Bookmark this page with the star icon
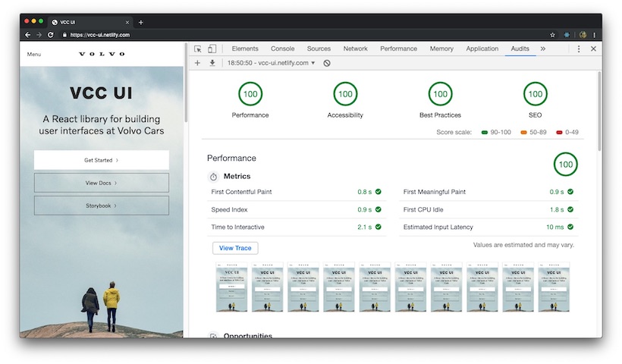The height and width of the screenshot is (364, 622). [552, 35]
